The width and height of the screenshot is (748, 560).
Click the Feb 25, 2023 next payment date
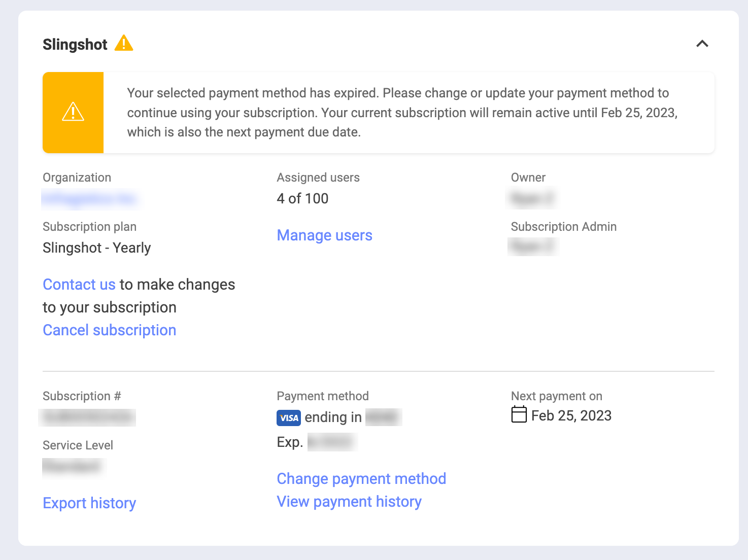[571, 416]
